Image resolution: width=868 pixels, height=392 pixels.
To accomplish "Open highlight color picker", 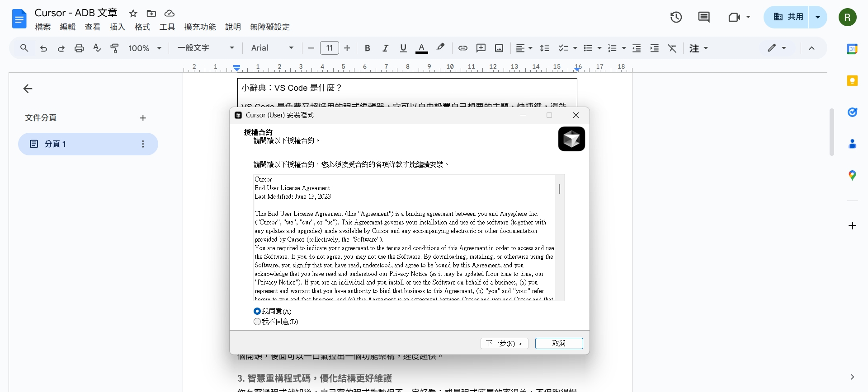I will [x=440, y=48].
